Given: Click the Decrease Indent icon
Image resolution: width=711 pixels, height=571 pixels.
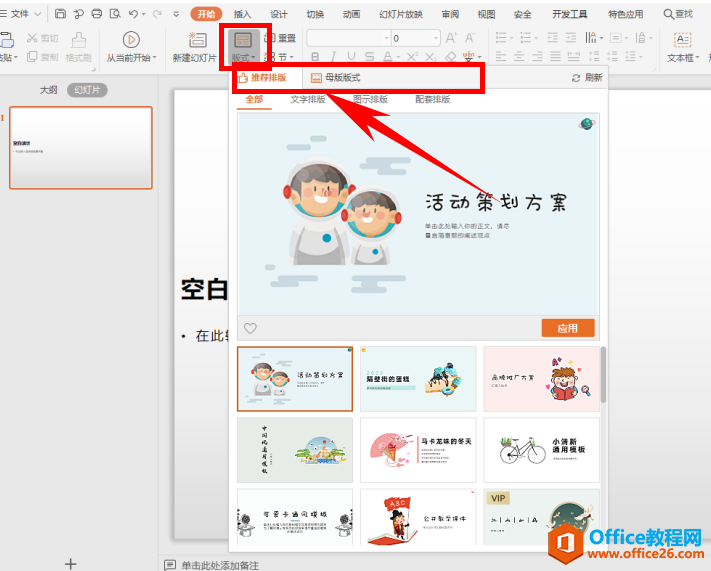Looking at the screenshot, I should tap(552, 38).
